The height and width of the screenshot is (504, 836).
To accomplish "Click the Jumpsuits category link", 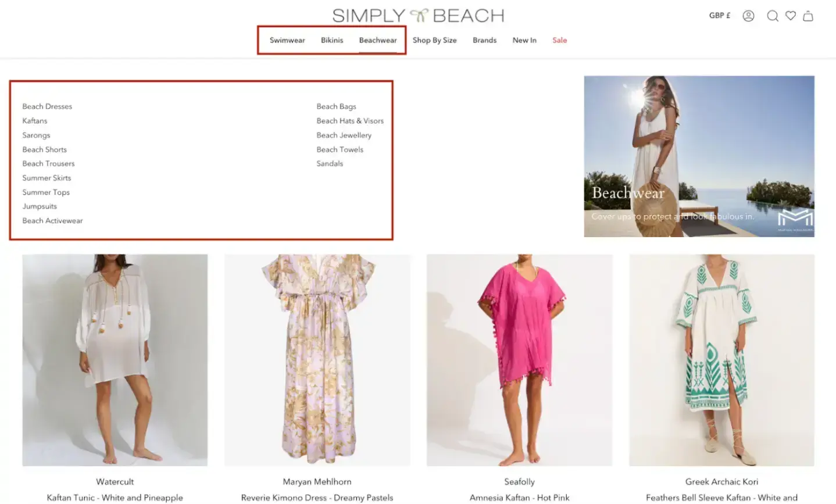I will point(40,206).
